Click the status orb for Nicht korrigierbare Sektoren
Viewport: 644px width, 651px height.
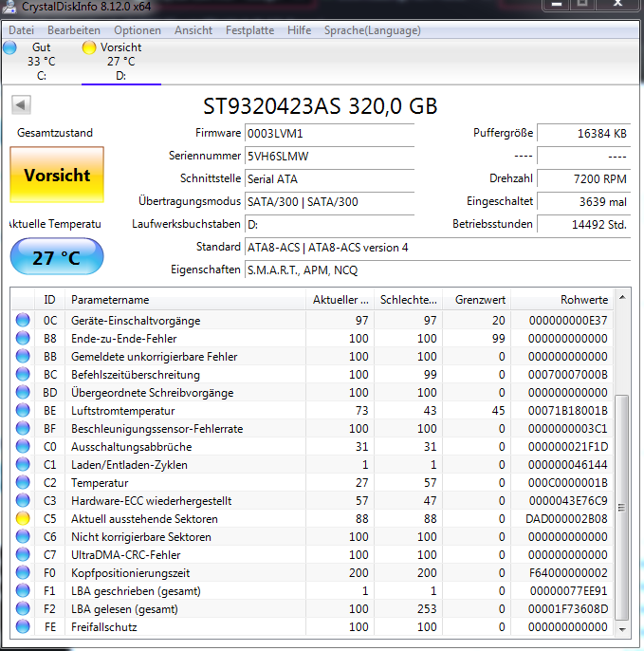[x=23, y=536]
